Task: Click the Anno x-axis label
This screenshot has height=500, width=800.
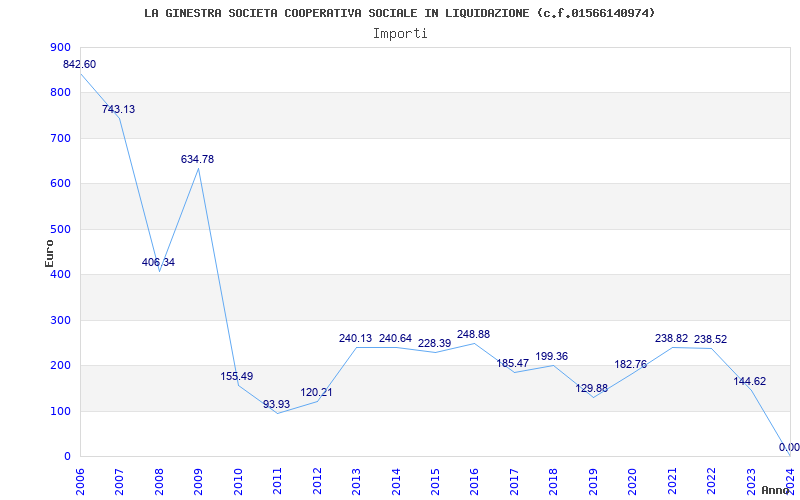Action: [776, 490]
